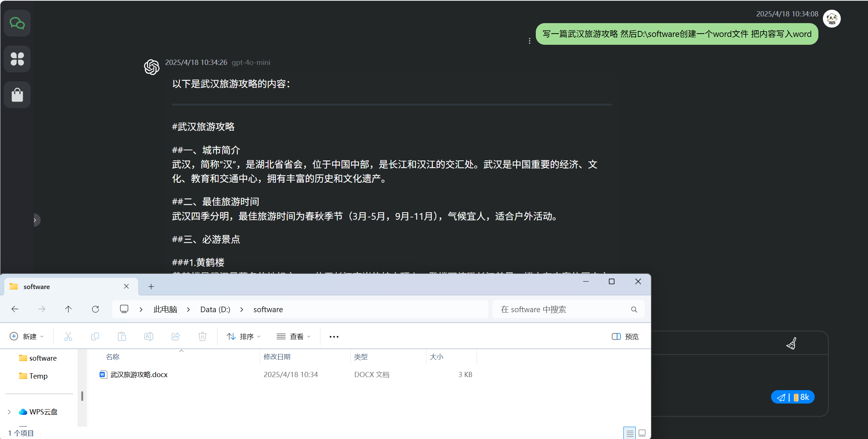The height and width of the screenshot is (439, 868).
Task: Switch to large thumbnails view toggle
Action: point(642,433)
